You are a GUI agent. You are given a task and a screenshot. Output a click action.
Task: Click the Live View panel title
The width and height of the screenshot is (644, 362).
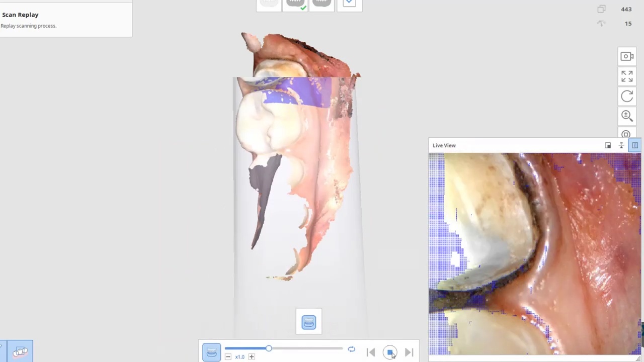[444, 145]
